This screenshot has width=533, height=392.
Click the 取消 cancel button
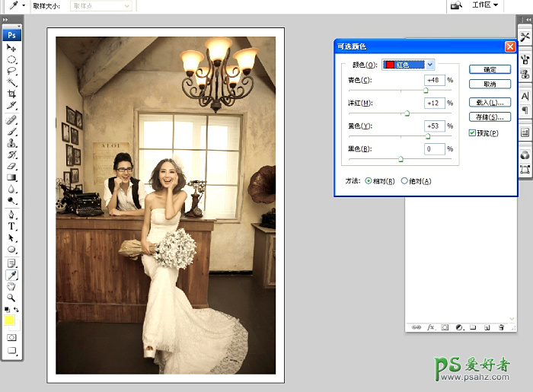pos(489,84)
